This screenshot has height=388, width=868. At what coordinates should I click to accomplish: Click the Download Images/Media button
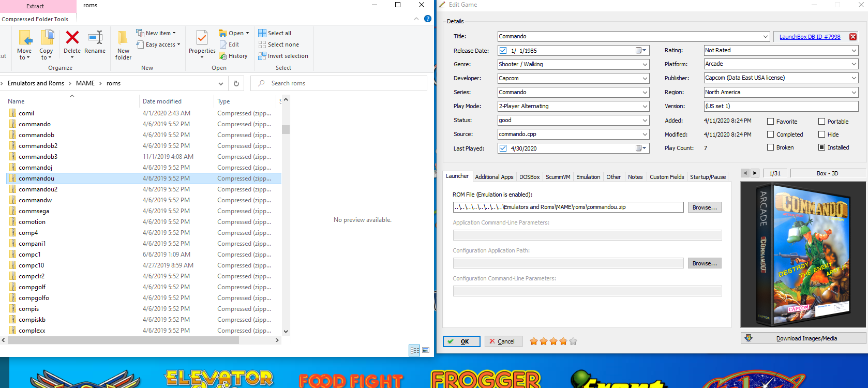(x=803, y=338)
